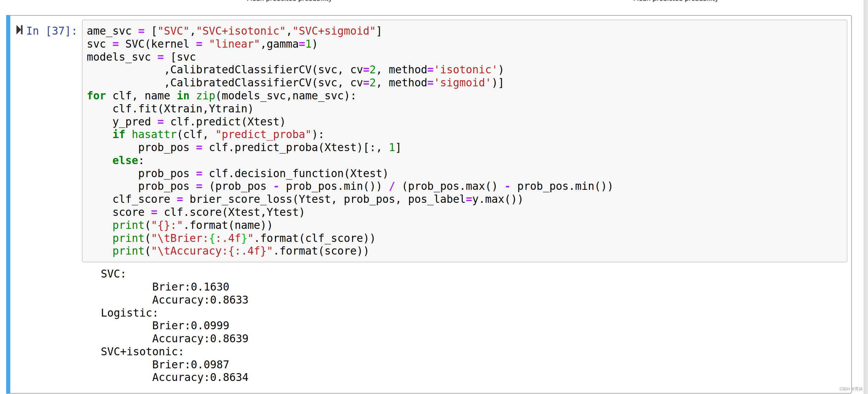Click the y_pred = clf.predict(Xtest) line
868x394 pixels.
pos(198,122)
